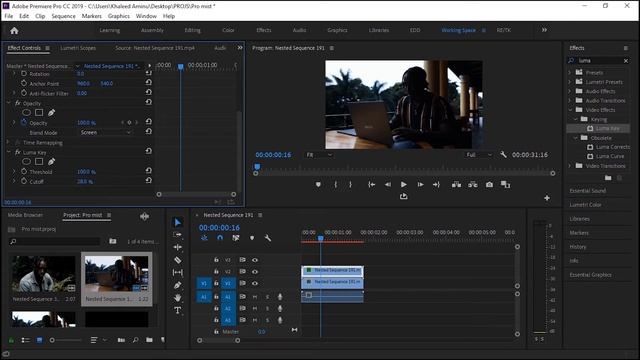
Task: Add marker in timeline
Action: pos(252,238)
